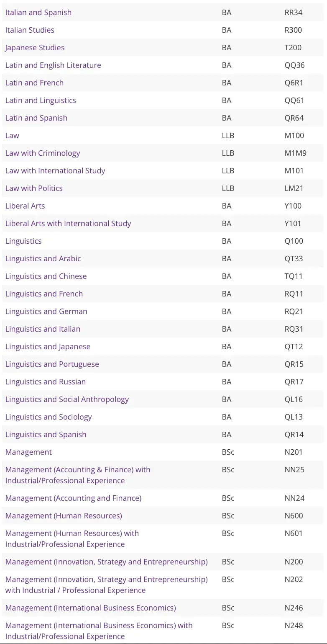This screenshot has width=327, height=644.
Task: Select the Latin and Linguistics course
Action: coord(41,100)
